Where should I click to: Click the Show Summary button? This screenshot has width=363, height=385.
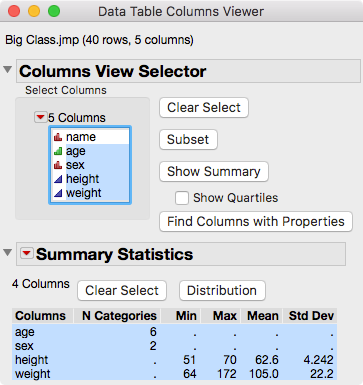pyautogui.click(x=214, y=172)
